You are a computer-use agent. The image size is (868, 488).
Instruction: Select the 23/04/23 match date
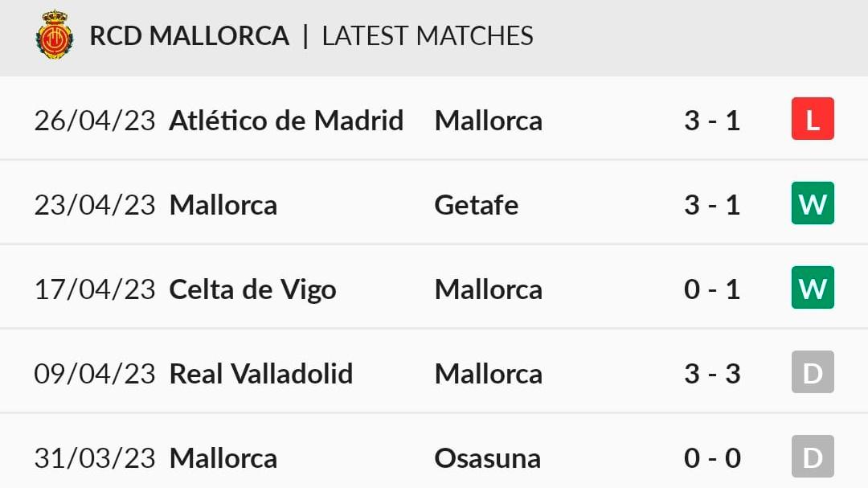click(95, 205)
